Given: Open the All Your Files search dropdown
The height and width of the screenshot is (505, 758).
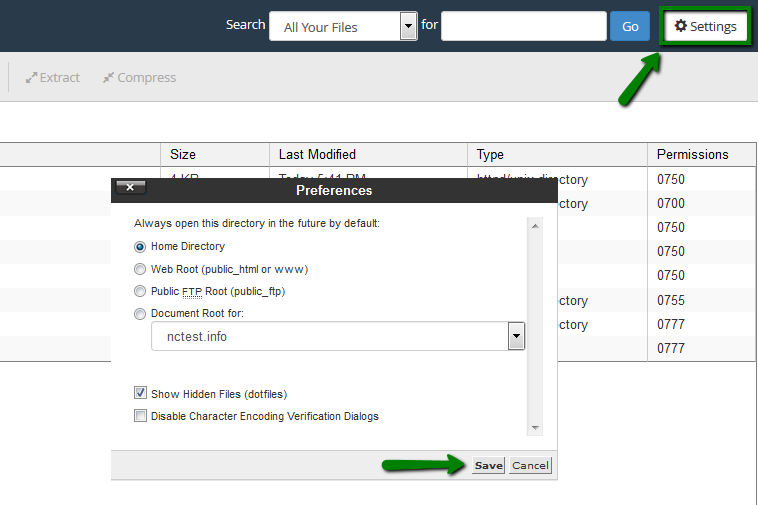Looking at the screenshot, I should 343,26.
